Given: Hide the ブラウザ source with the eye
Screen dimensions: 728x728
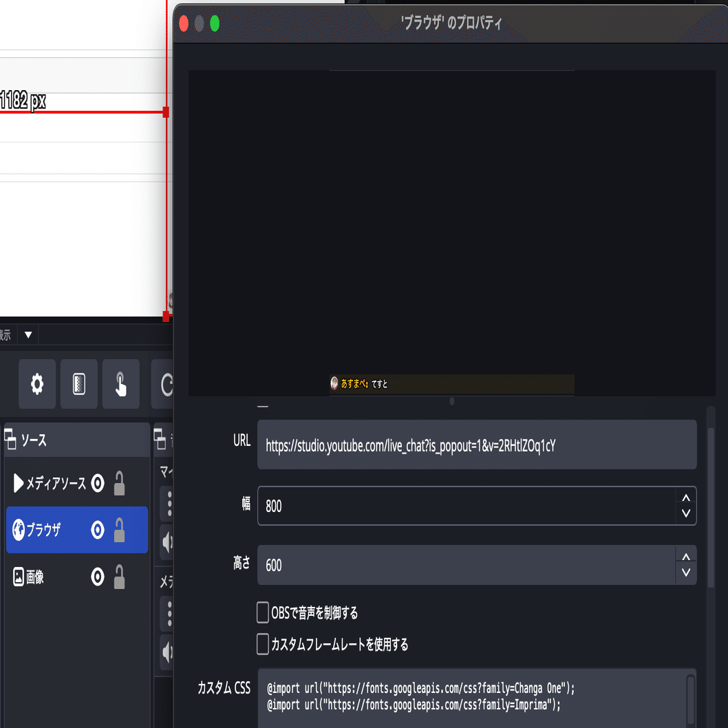Looking at the screenshot, I should tap(98, 530).
